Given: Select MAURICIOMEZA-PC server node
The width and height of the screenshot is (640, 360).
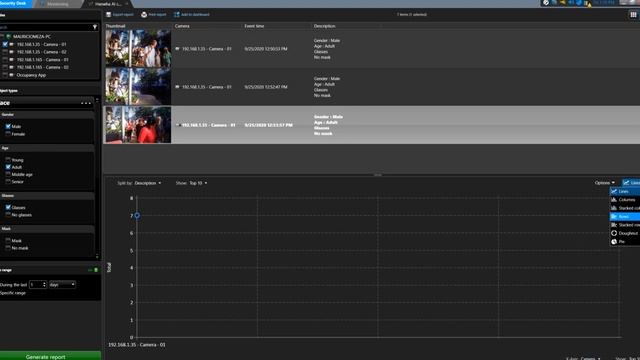Looking at the screenshot, I should click(x=32, y=37).
